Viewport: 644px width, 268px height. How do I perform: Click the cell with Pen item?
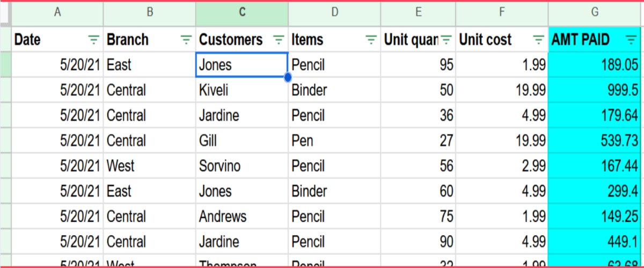click(x=334, y=140)
